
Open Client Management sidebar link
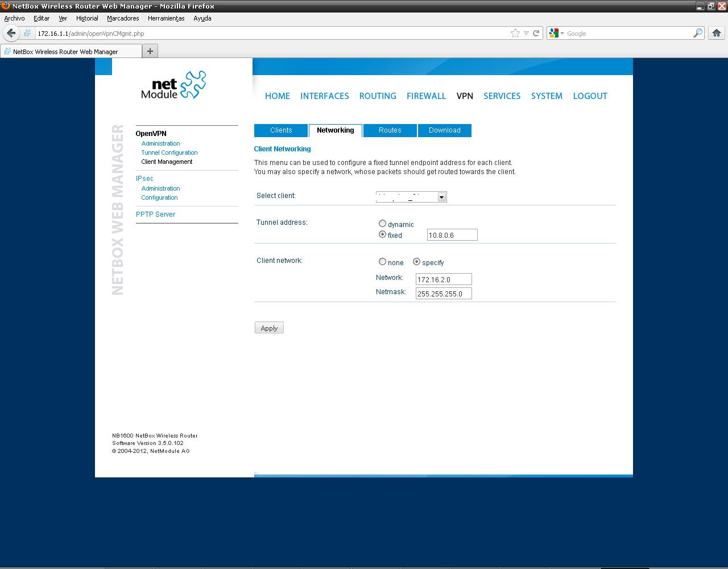tap(167, 162)
